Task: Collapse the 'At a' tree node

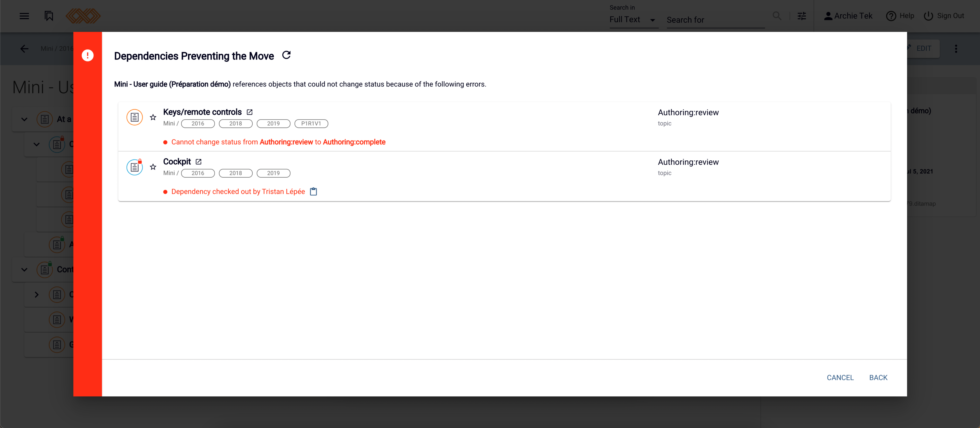Action: [24, 119]
